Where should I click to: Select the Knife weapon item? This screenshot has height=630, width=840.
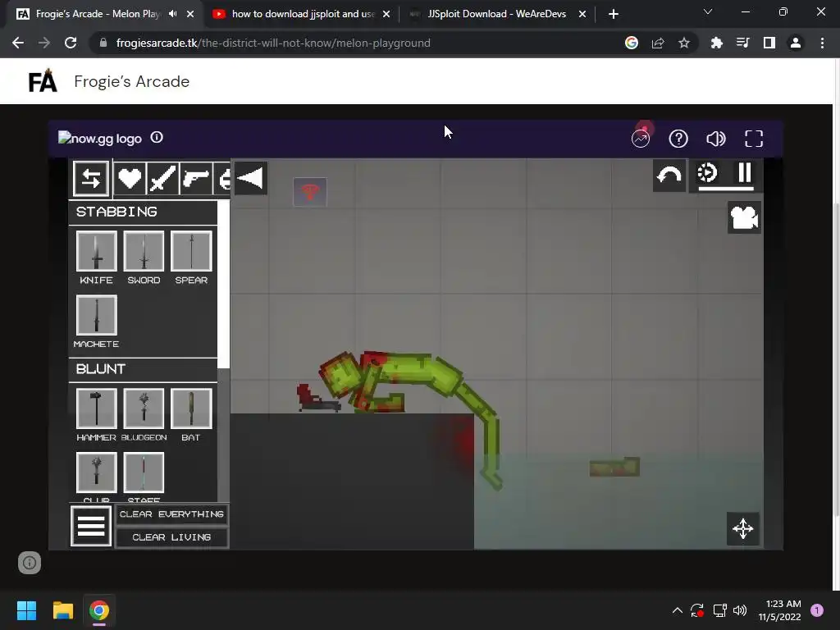[x=97, y=251]
